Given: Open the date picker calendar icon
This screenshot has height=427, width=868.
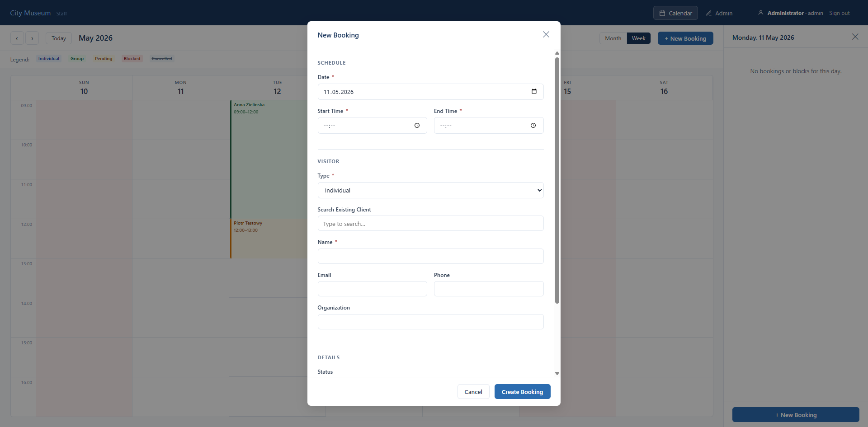Looking at the screenshot, I should click(x=534, y=92).
